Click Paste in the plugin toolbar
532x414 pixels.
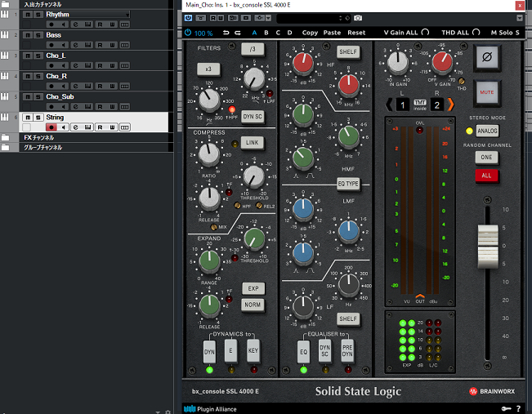332,33
